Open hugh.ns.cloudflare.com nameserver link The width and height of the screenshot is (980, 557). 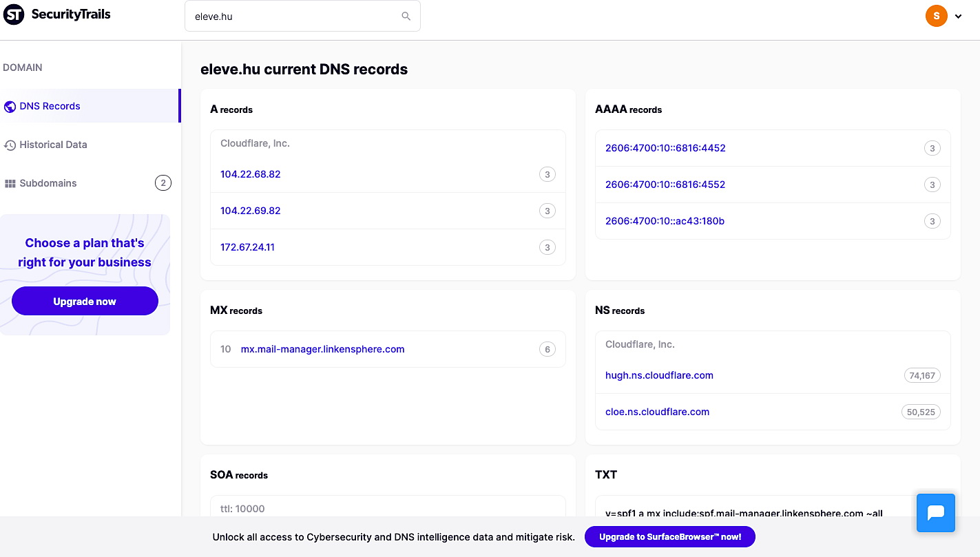click(x=659, y=375)
